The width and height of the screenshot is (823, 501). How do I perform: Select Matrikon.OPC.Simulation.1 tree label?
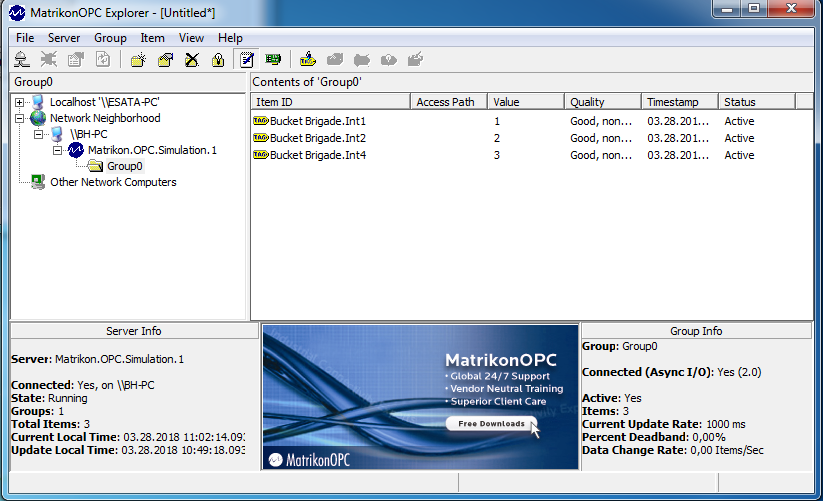(152, 150)
